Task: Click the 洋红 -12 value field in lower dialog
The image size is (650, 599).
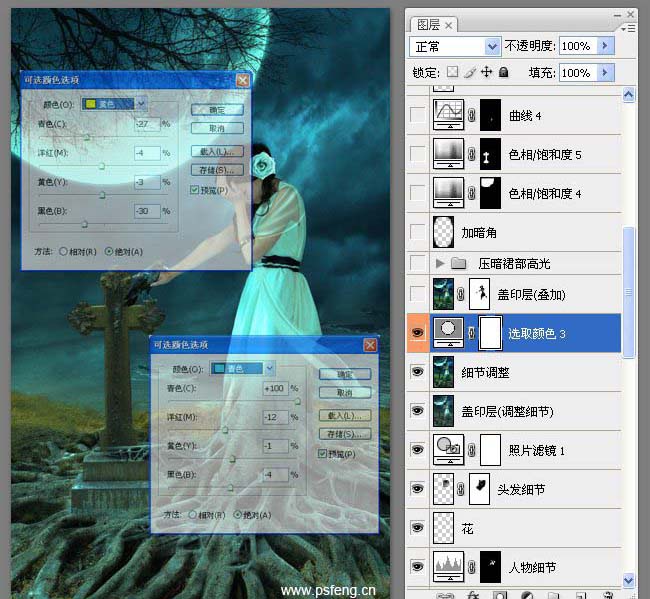Action: pos(276,417)
